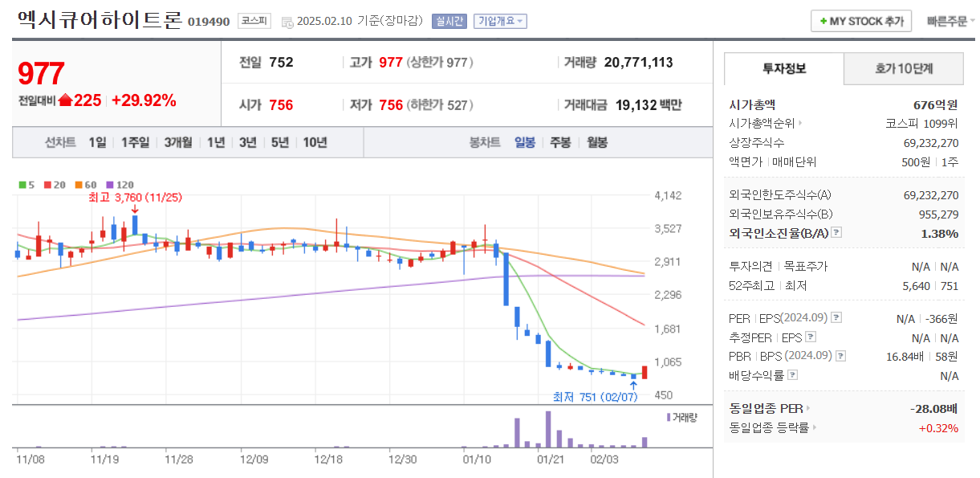This screenshot has width=980, height=478.
Task: Click the 시가 opening price value 756
Action: click(x=281, y=104)
